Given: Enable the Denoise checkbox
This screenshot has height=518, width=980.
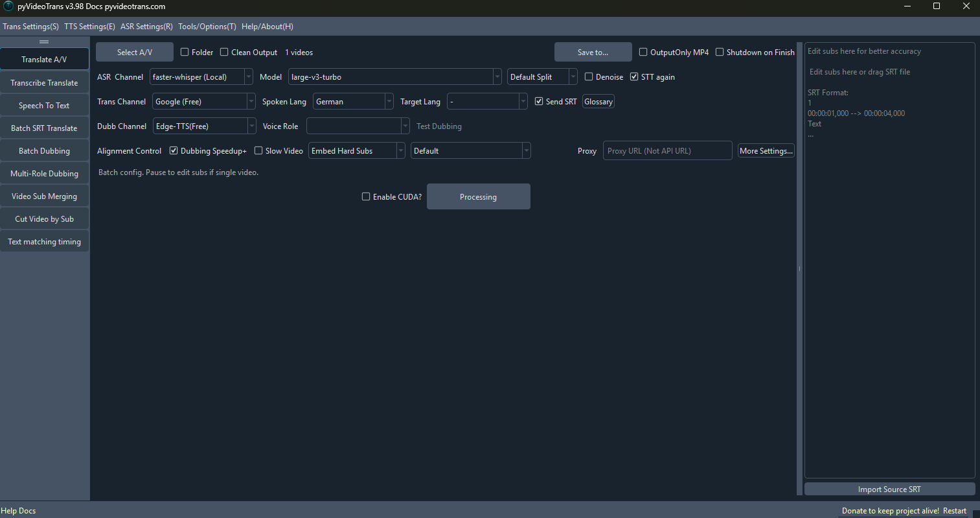Looking at the screenshot, I should (589, 77).
